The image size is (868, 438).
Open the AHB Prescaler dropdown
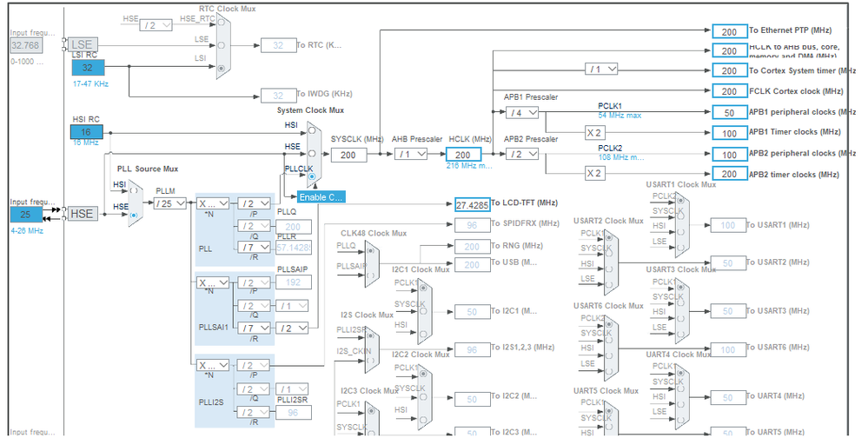(411, 155)
